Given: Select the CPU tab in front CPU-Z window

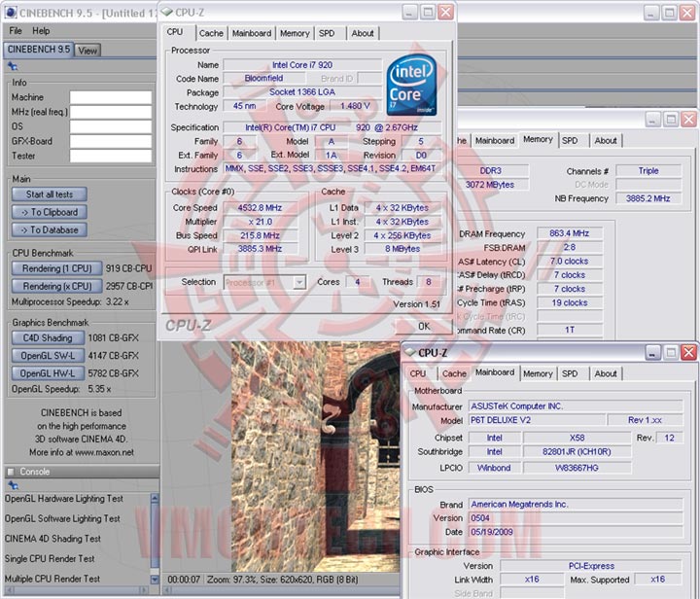Looking at the screenshot, I should pos(175,32).
